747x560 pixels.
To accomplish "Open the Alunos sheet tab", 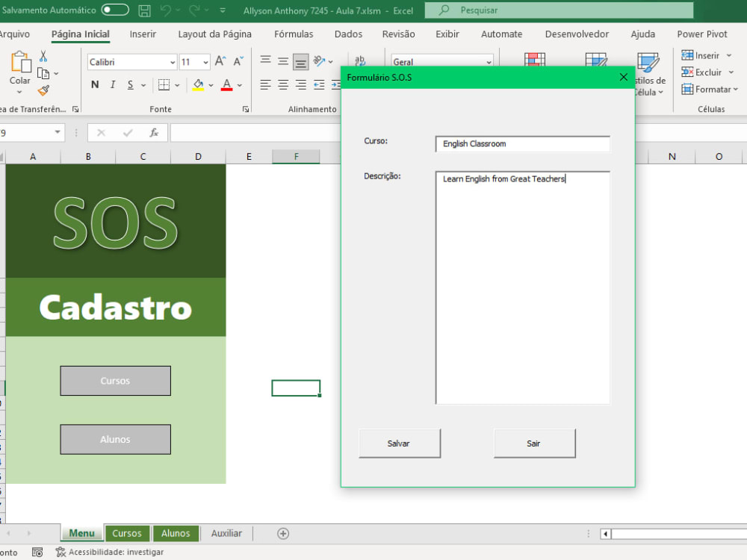I will point(176,533).
